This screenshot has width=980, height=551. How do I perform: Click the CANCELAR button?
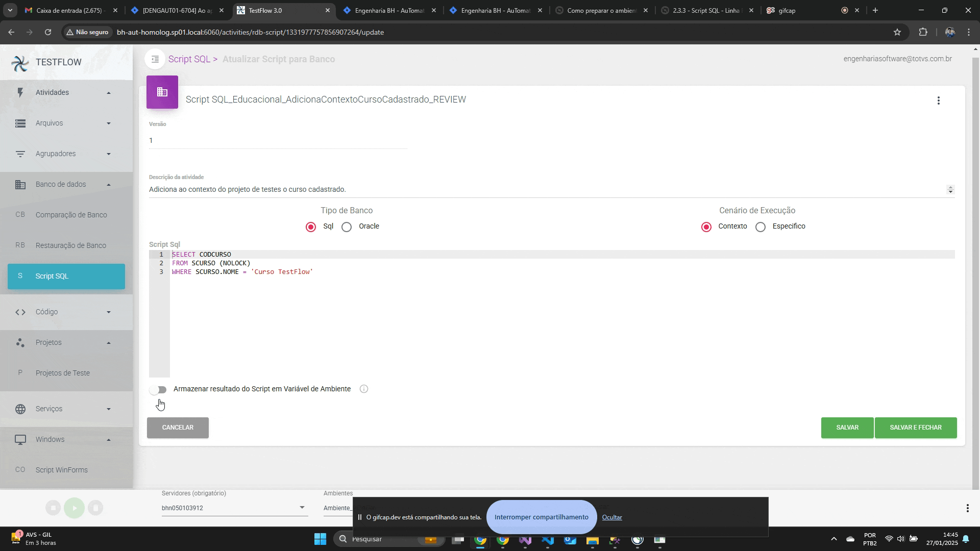click(178, 428)
